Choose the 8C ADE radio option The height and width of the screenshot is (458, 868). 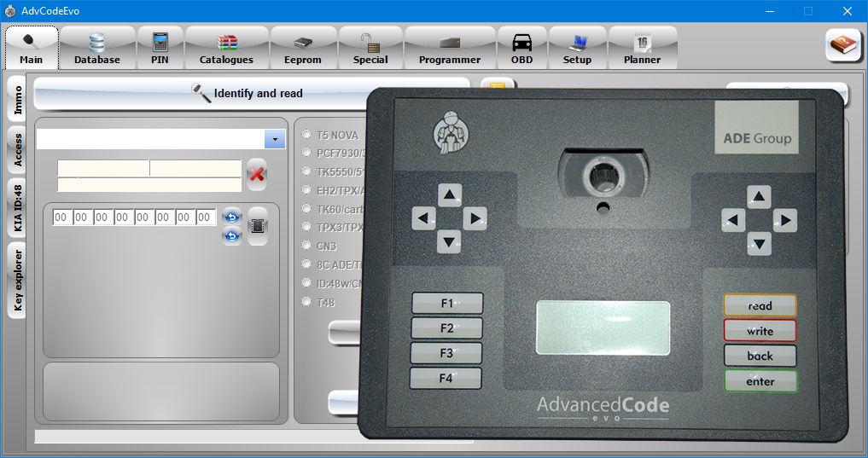(x=306, y=264)
